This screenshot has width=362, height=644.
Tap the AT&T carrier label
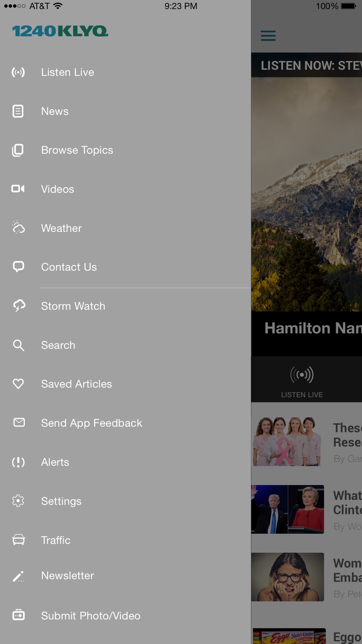coord(39,6)
